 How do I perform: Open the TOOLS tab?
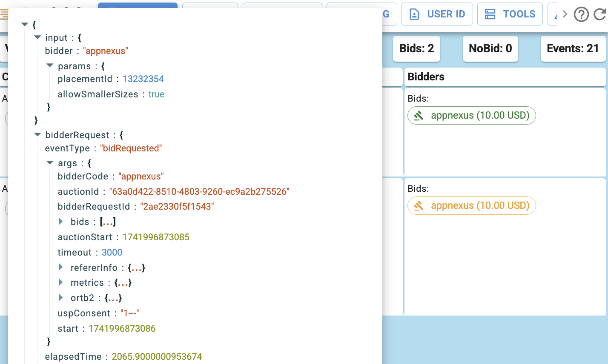click(510, 14)
